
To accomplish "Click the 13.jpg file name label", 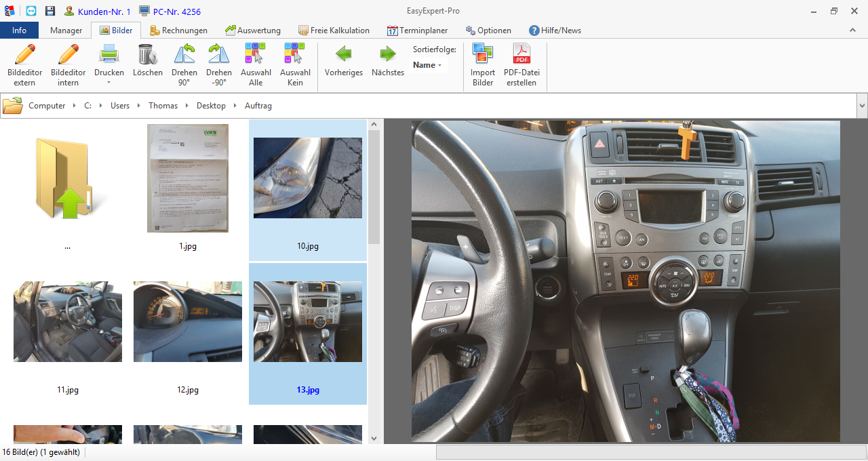I will [x=308, y=390].
